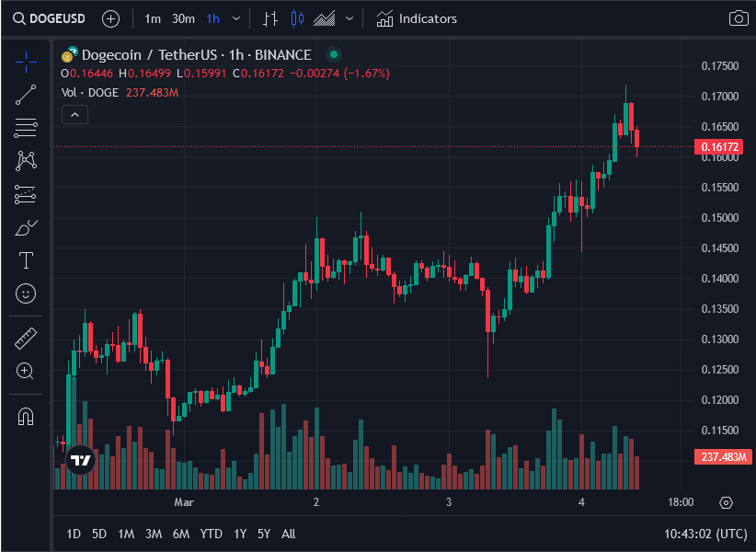This screenshot has height=552, width=756.
Task: Set date range to 1D
Action: click(74, 534)
